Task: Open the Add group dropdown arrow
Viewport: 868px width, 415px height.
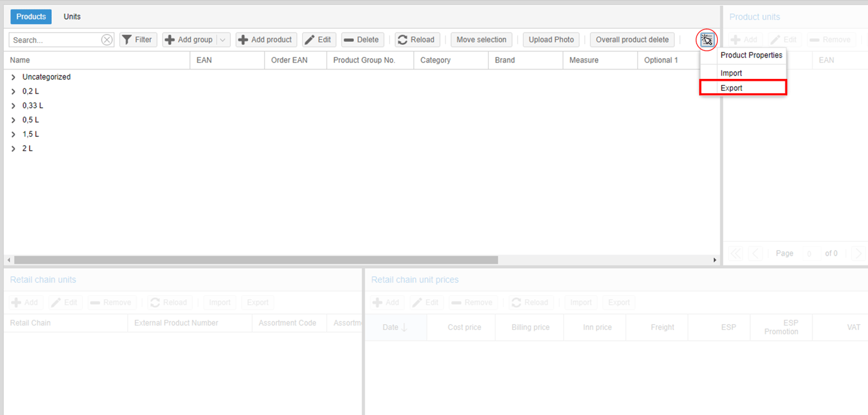Action: coord(223,40)
